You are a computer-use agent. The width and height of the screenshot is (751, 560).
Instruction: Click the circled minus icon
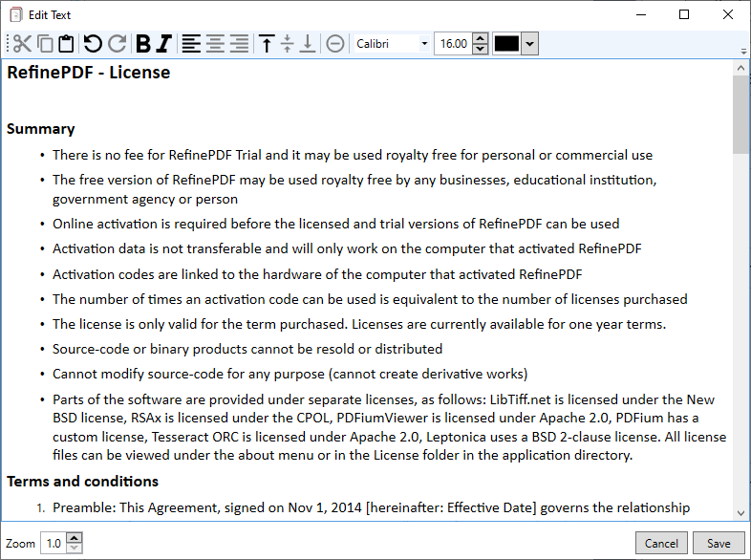334,44
